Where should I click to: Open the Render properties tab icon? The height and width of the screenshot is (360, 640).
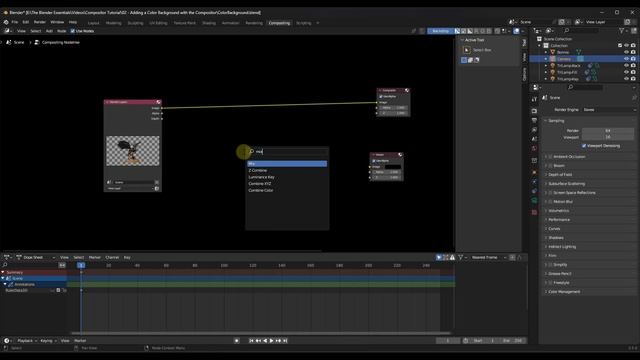(534, 111)
